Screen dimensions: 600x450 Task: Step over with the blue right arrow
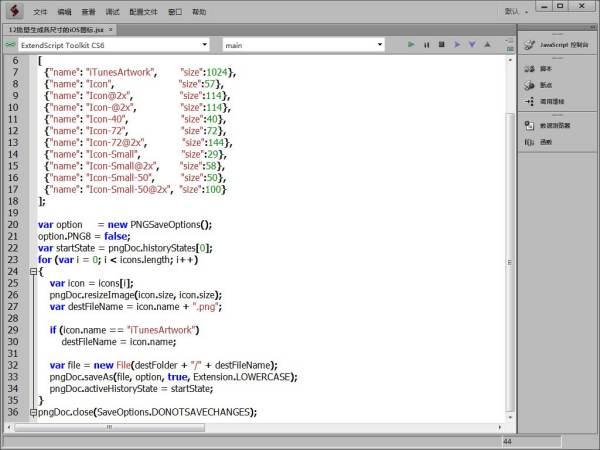coord(457,44)
